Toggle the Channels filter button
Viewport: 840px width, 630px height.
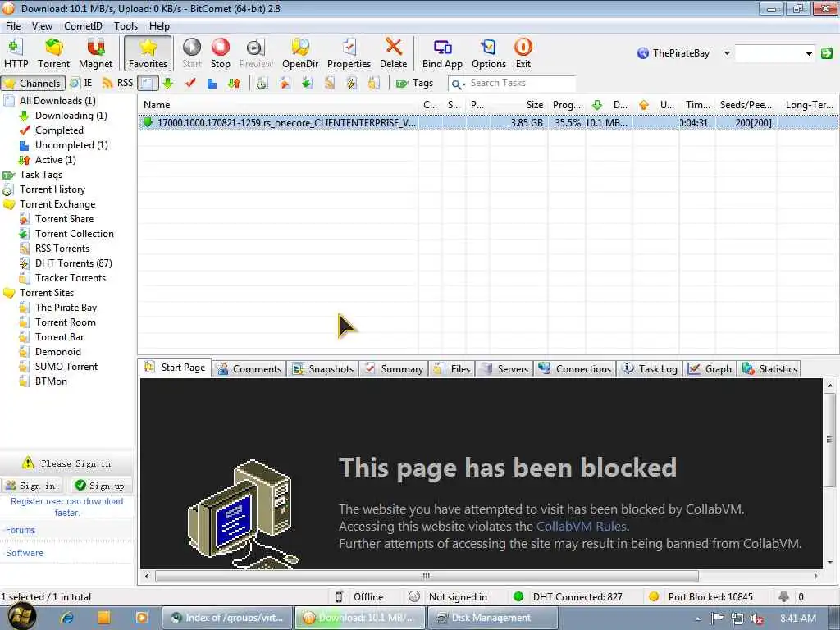33,83
